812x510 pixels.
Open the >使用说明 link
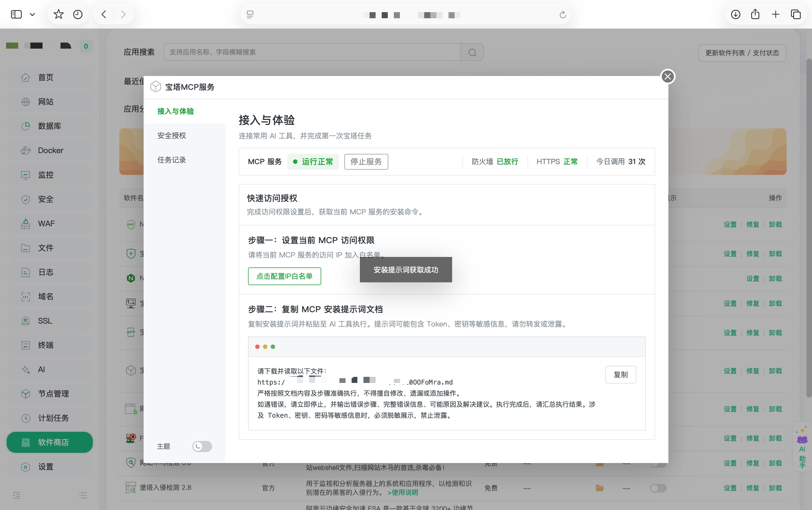click(403, 493)
